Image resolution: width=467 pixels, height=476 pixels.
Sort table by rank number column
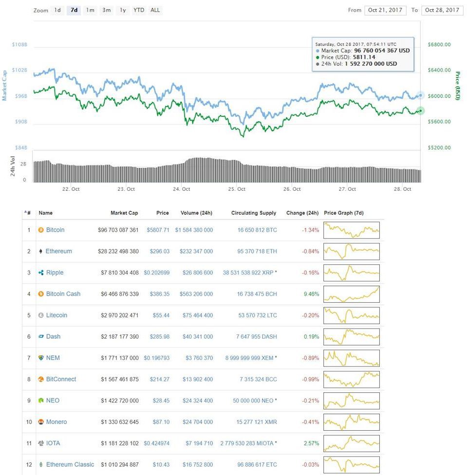(x=28, y=213)
